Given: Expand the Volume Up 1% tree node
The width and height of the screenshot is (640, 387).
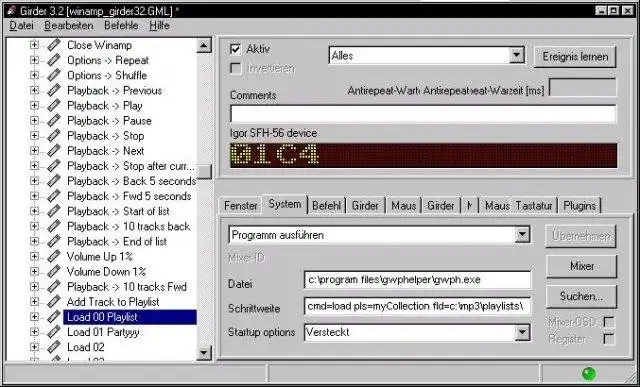Looking at the screenshot, I should pos(34,256).
